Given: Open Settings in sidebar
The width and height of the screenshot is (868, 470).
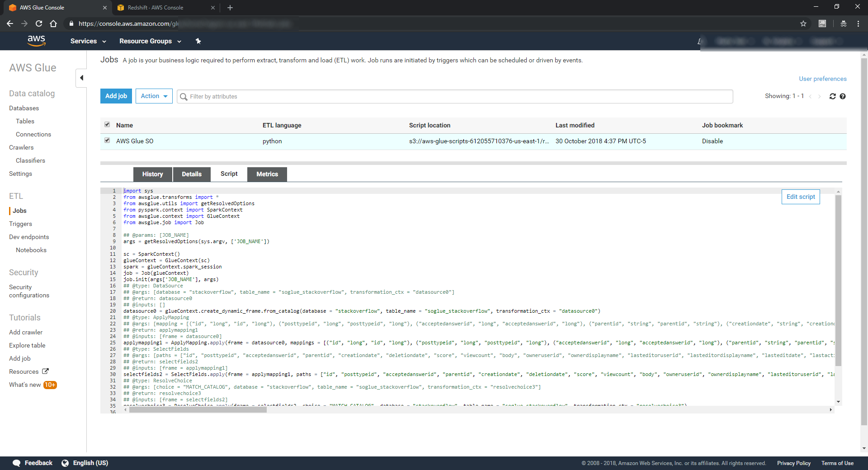Looking at the screenshot, I should tap(20, 174).
